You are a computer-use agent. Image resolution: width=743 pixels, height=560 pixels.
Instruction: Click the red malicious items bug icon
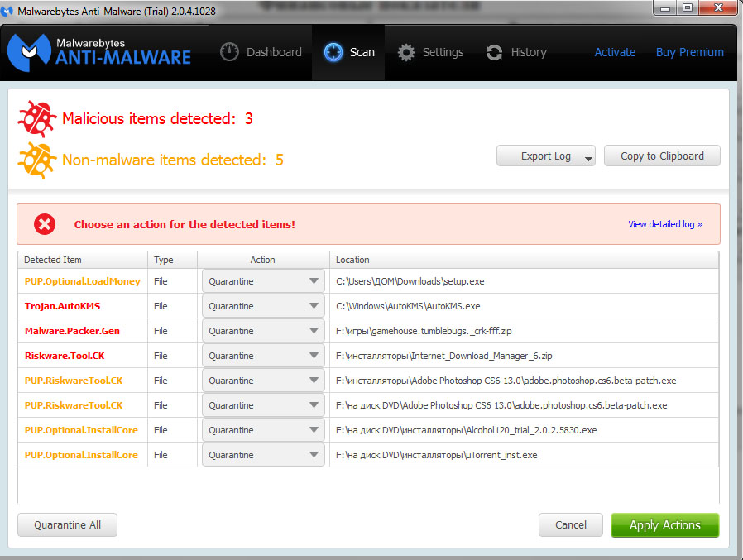point(37,118)
